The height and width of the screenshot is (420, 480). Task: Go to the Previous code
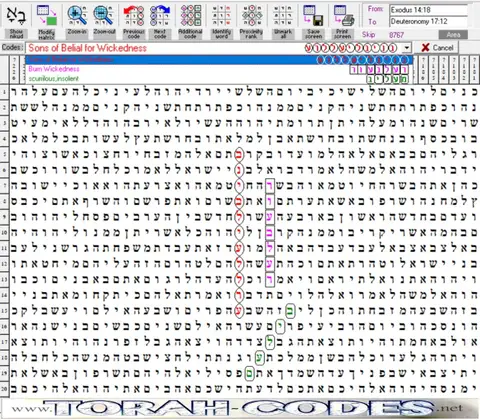tap(134, 21)
